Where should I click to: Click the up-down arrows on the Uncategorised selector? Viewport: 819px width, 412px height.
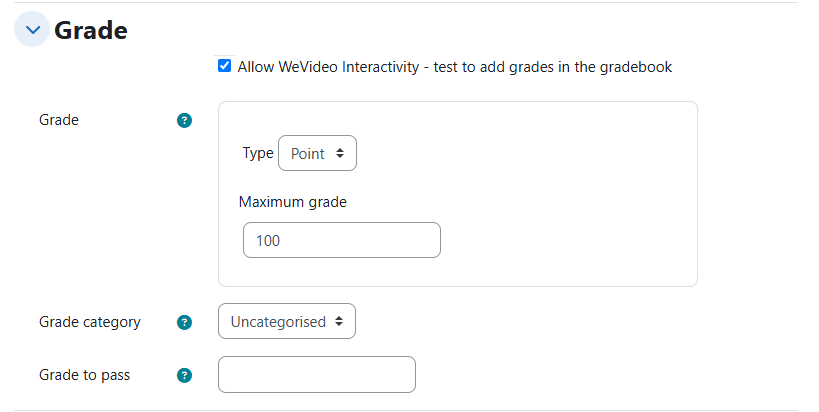click(339, 321)
